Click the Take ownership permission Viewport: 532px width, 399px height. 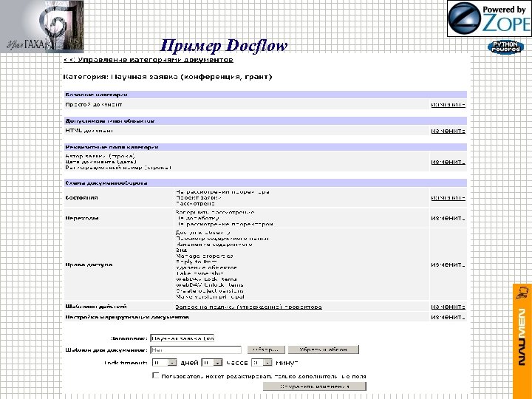coord(199,273)
